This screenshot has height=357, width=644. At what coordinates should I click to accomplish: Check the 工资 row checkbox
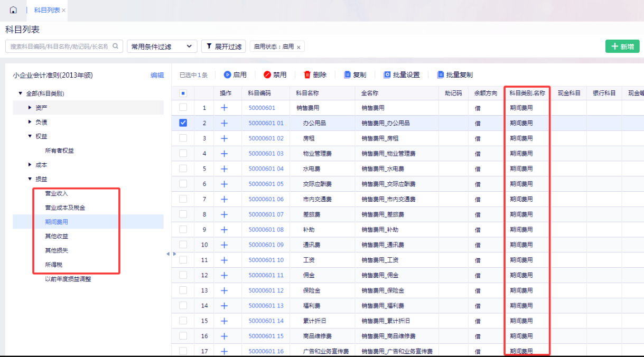183,260
